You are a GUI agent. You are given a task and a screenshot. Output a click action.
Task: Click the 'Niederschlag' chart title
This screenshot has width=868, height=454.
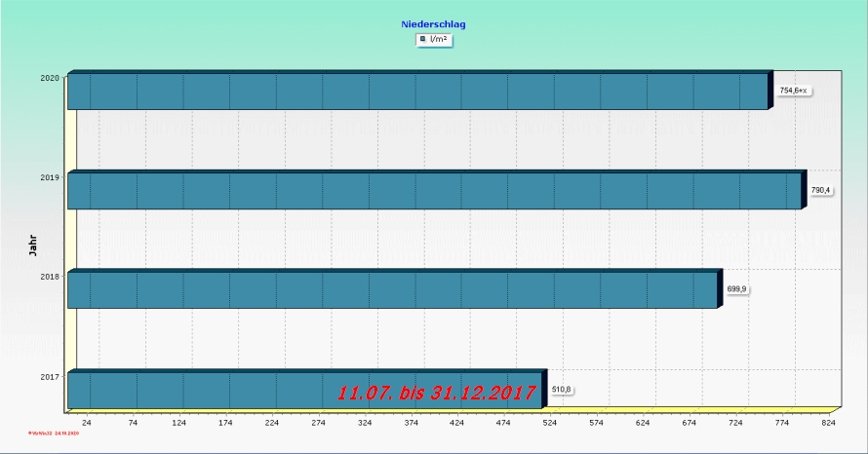point(433,23)
